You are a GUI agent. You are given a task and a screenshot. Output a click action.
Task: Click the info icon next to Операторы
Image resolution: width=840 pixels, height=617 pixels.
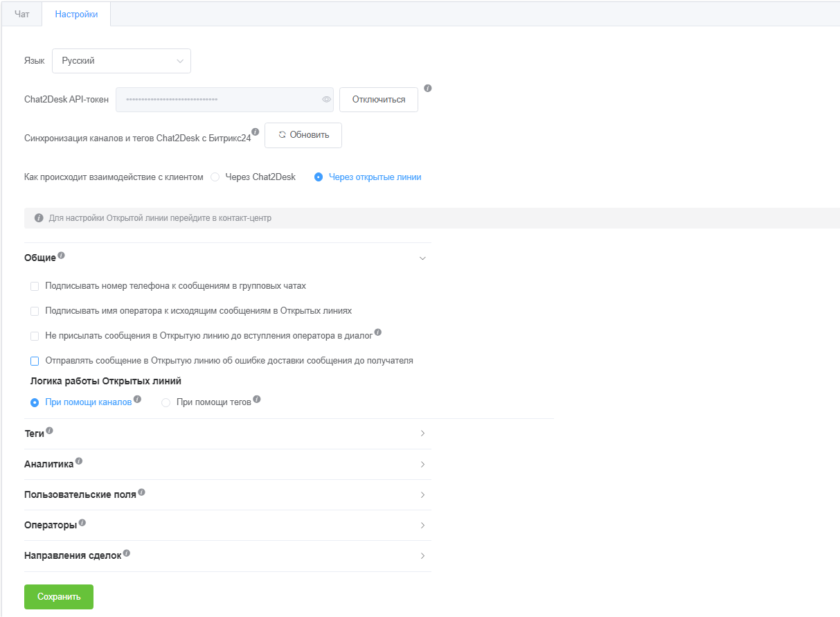[82, 522]
